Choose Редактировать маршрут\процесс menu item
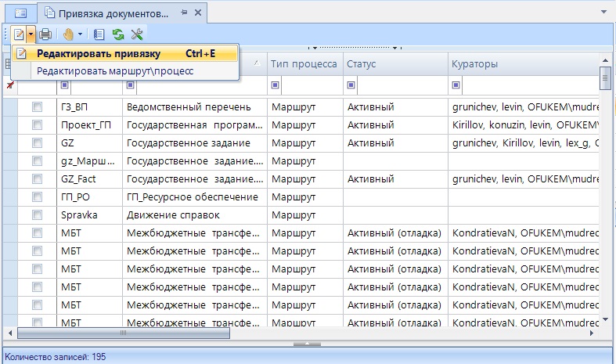Screen dimensions: 616x364 (x=115, y=71)
